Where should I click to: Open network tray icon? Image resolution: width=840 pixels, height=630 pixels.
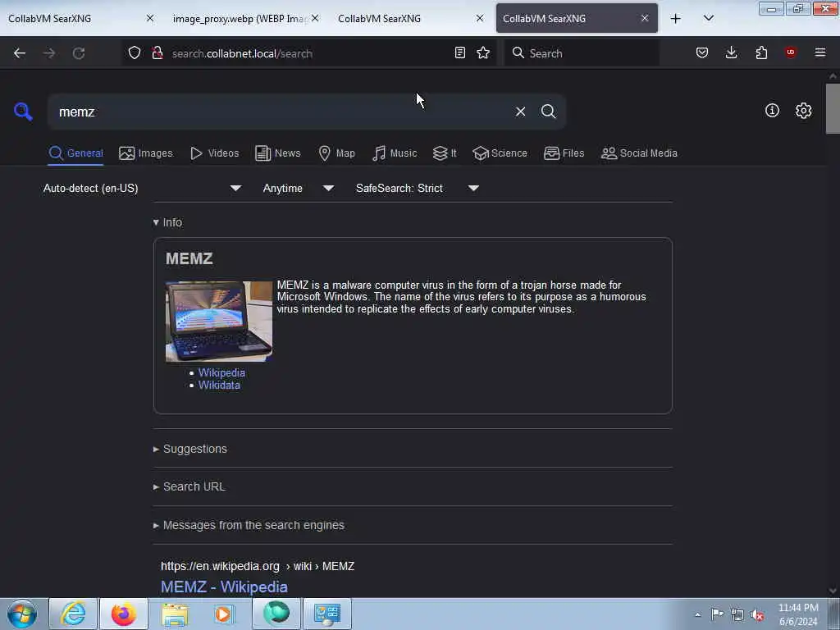pos(737,614)
